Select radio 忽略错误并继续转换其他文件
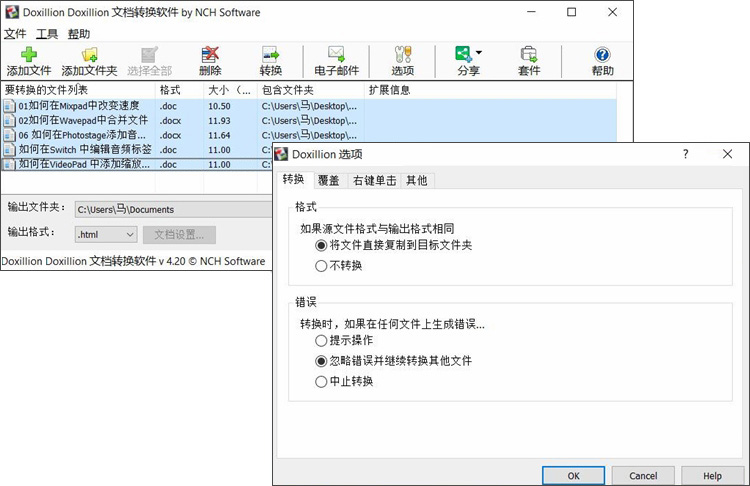This screenshot has height=486, width=750. tap(321, 361)
